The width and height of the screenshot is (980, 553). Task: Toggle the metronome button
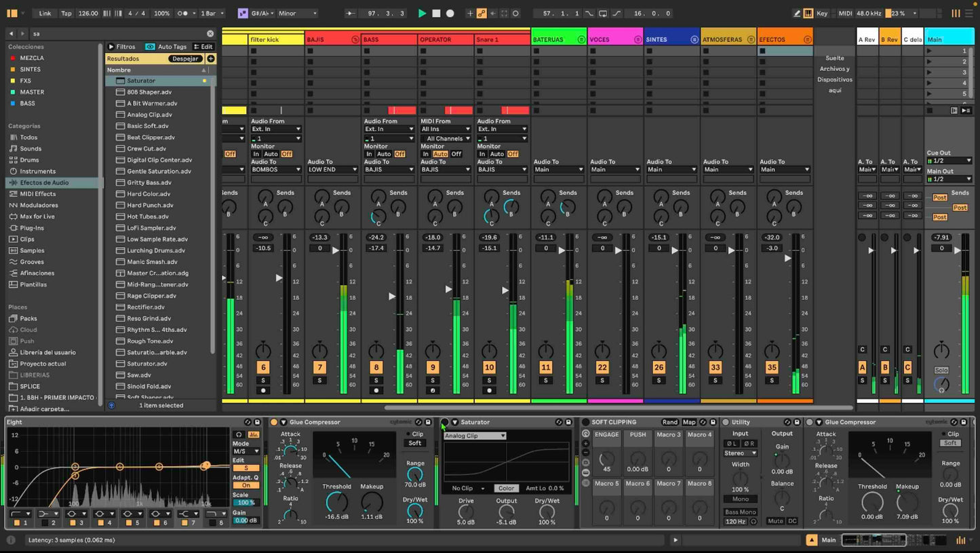tap(183, 14)
